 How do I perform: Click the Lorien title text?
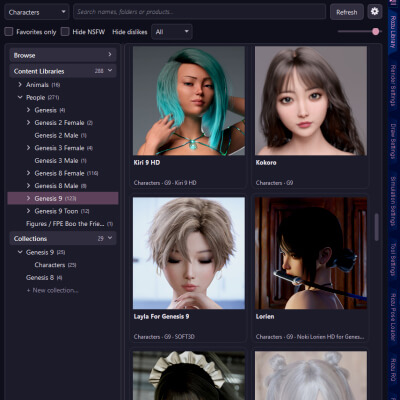[x=265, y=316]
